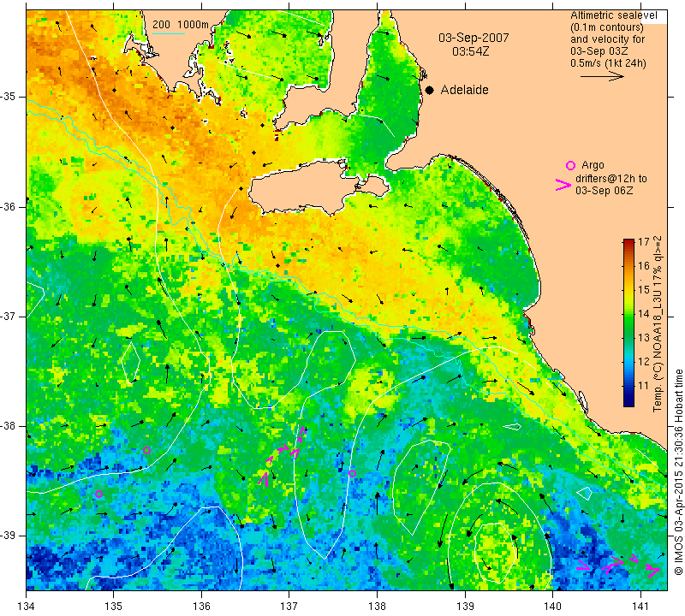
Task: Click the latitude axis label '-36'
Action: click(9, 206)
